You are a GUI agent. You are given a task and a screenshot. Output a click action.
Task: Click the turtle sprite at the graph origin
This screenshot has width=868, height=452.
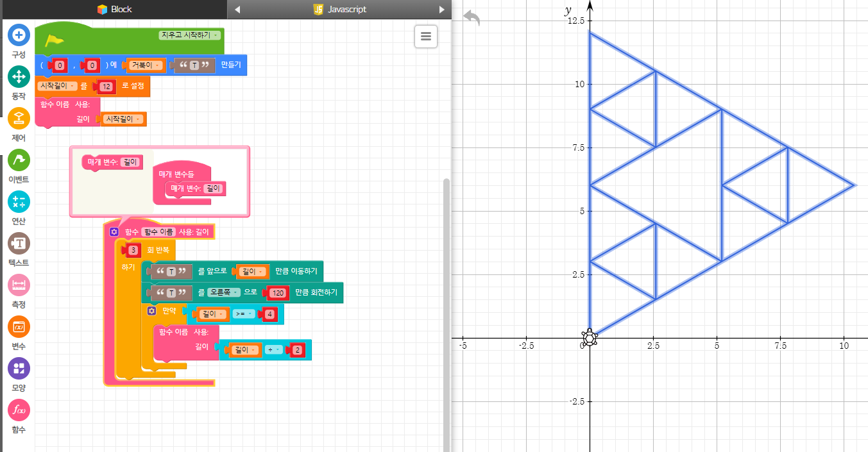[589, 337]
